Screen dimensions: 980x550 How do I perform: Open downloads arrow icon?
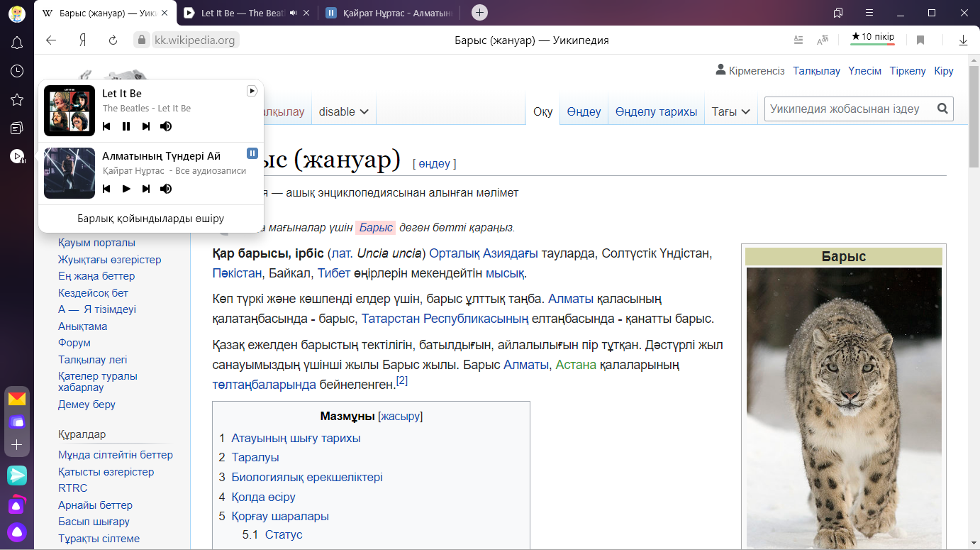963,40
